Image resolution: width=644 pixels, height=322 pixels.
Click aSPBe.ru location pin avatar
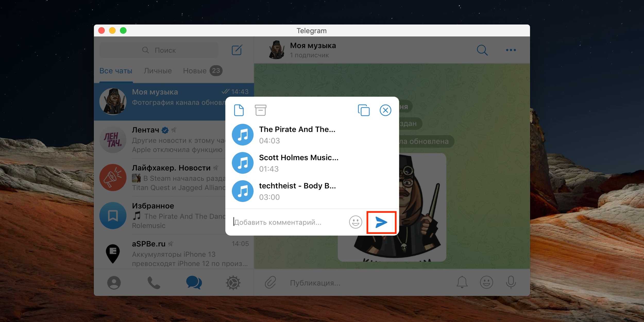tap(113, 253)
